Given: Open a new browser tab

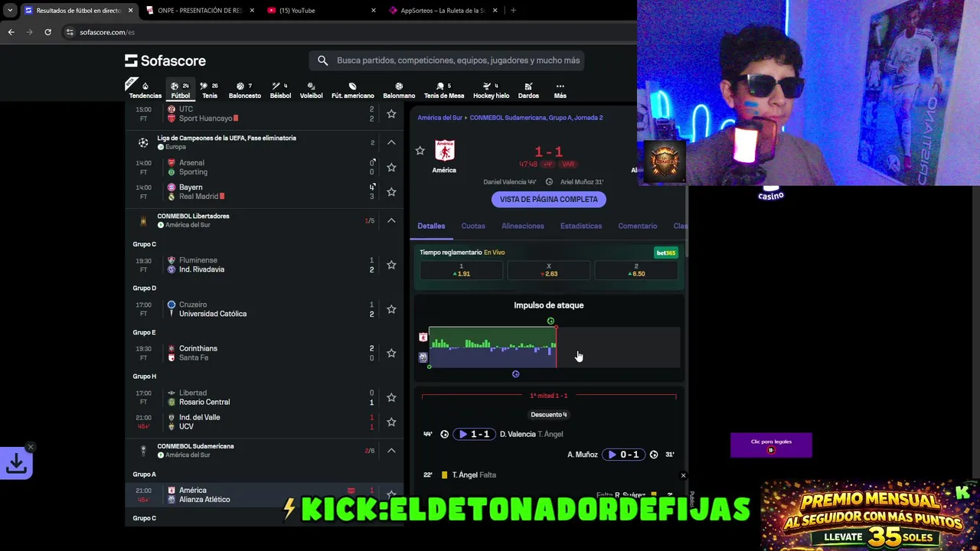Looking at the screenshot, I should pos(513,11).
